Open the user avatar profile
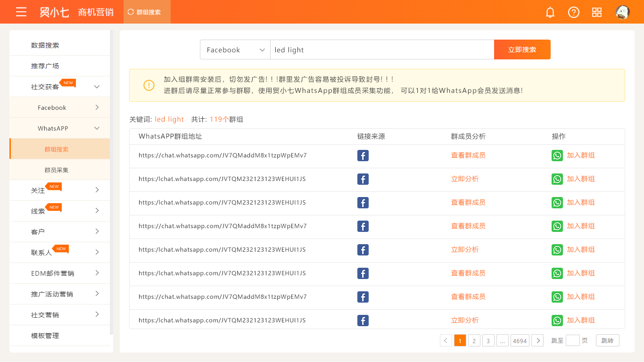This screenshot has width=644, height=362. pos(623,12)
